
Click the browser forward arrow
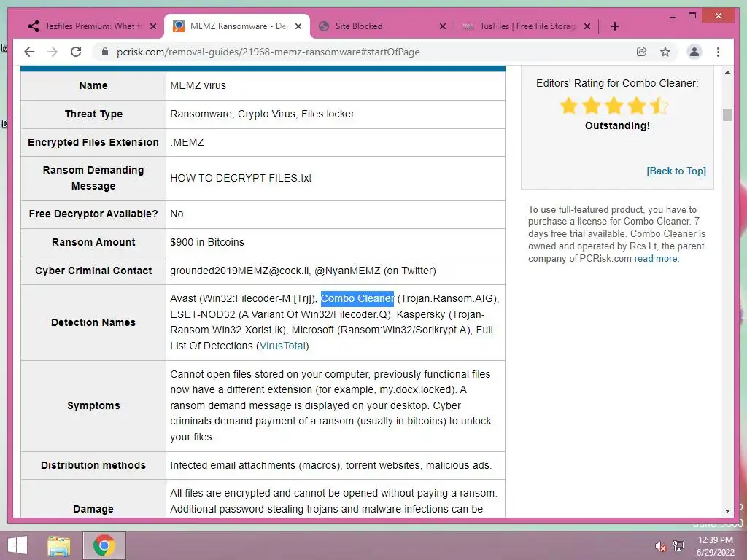53,52
